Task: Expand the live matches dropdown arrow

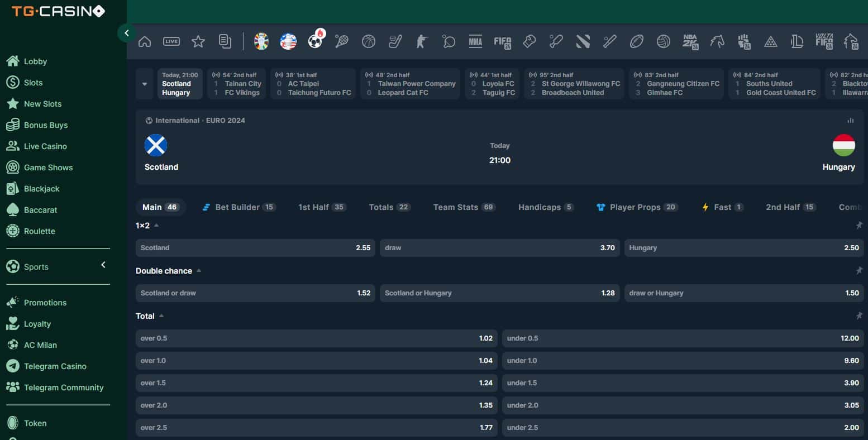Action: [x=145, y=84]
